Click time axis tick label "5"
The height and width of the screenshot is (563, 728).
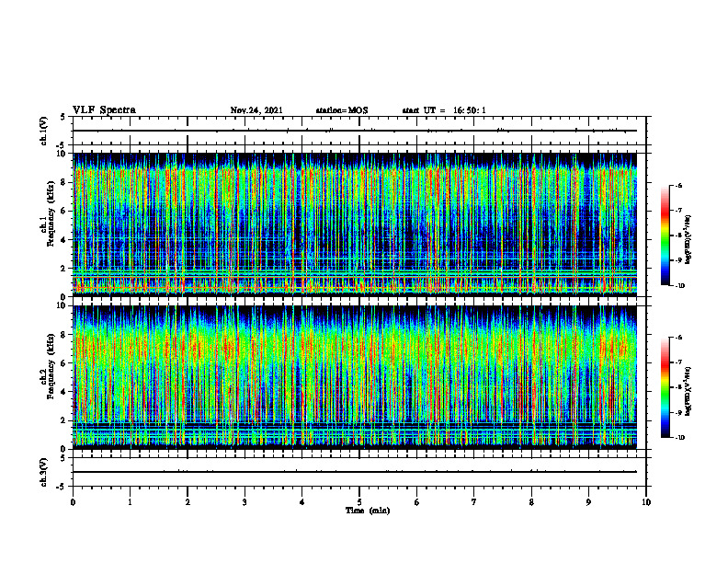359,502
